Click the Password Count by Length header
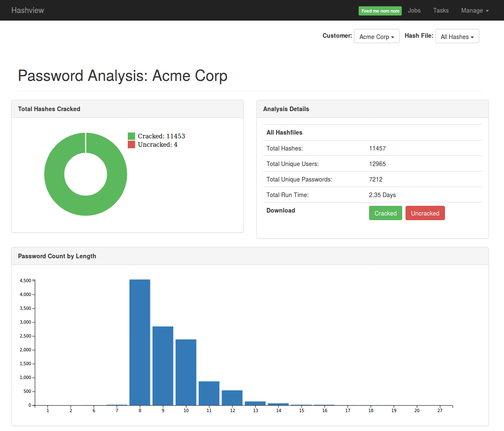 250,256
